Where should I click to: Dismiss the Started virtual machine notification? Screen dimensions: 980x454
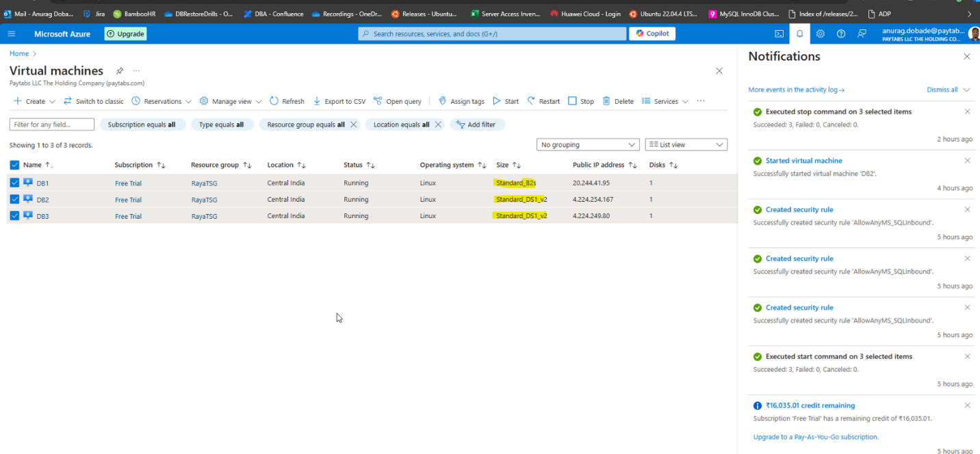click(x=967, y=161)
